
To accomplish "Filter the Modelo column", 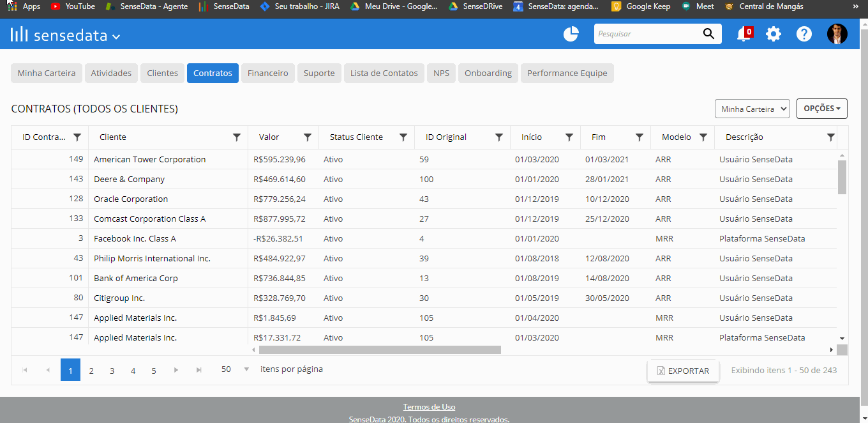I will 703,137.
